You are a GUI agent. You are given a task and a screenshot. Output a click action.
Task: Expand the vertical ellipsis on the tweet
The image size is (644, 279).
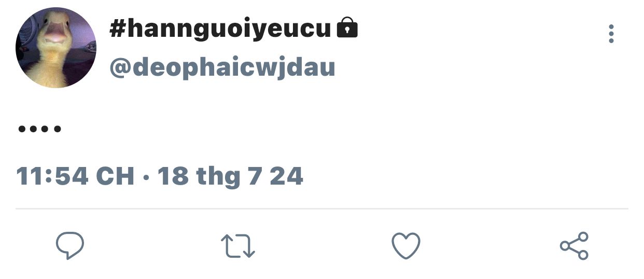(x=611, y=34)
